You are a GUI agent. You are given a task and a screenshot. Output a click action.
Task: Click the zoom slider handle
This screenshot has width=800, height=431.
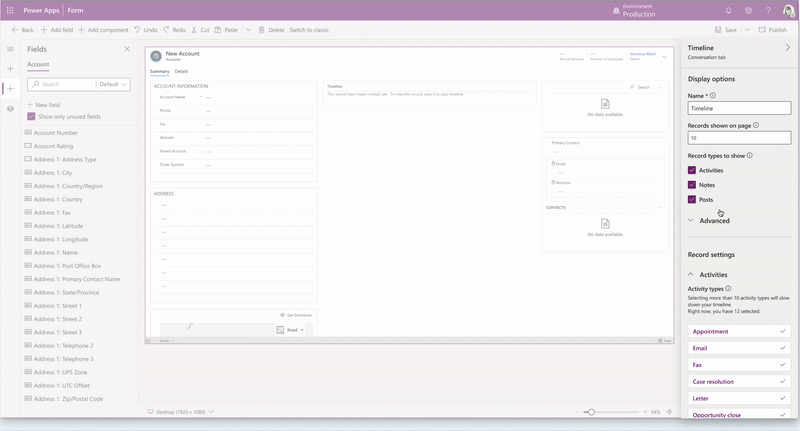click(x=591, y=412)
